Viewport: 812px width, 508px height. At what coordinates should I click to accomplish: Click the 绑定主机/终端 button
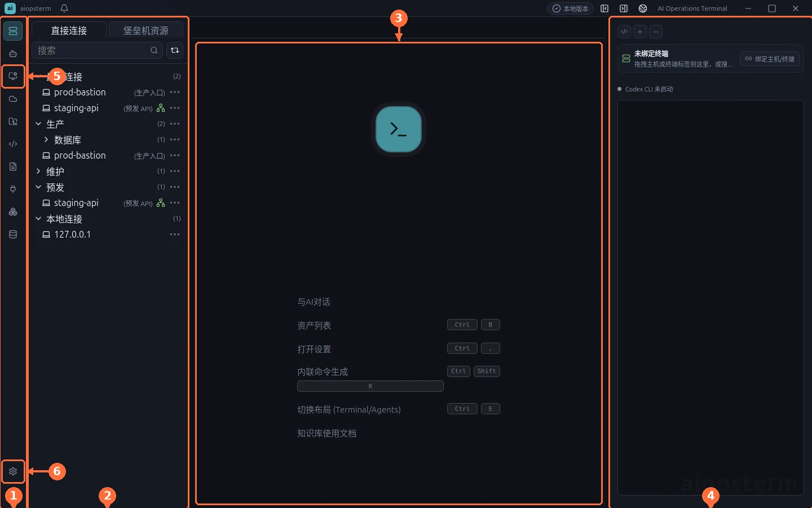click(x=770, y=59)
